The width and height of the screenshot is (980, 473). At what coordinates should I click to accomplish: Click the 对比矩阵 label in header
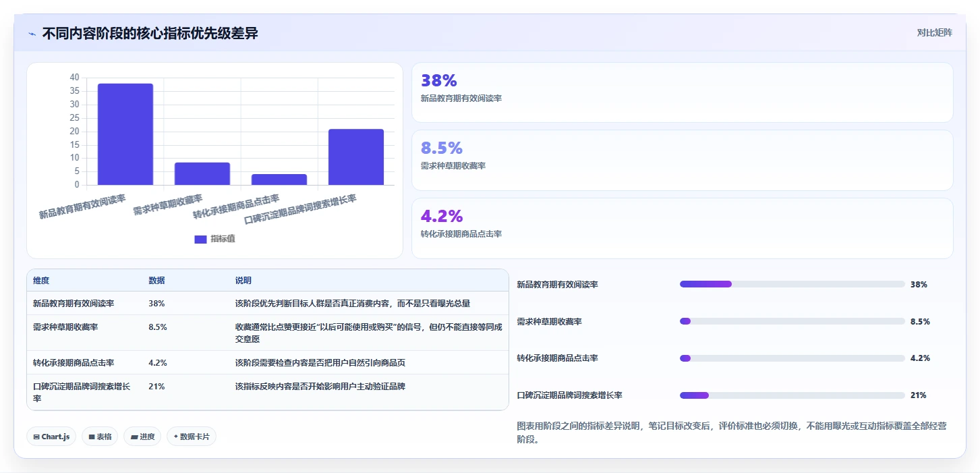(934, 32)
